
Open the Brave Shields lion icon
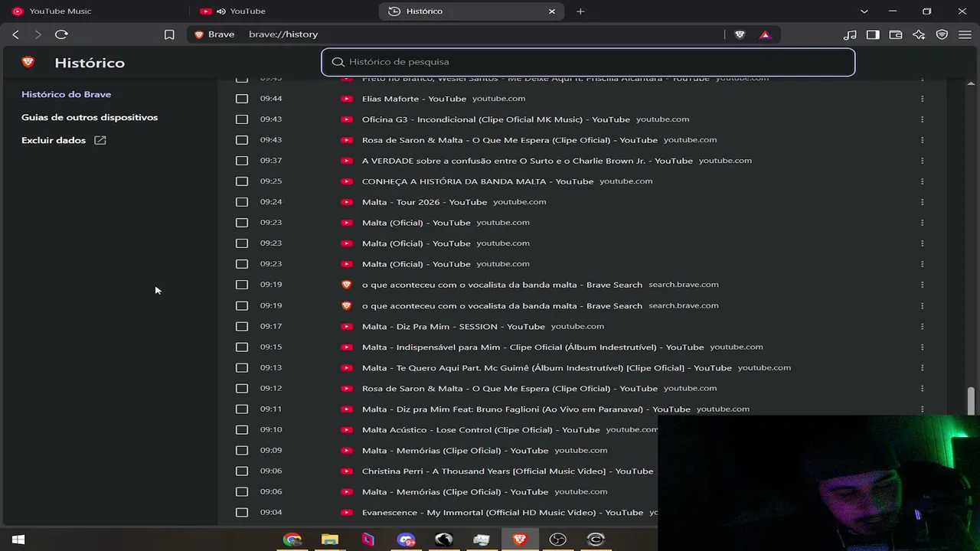click(x=740, y=34)
